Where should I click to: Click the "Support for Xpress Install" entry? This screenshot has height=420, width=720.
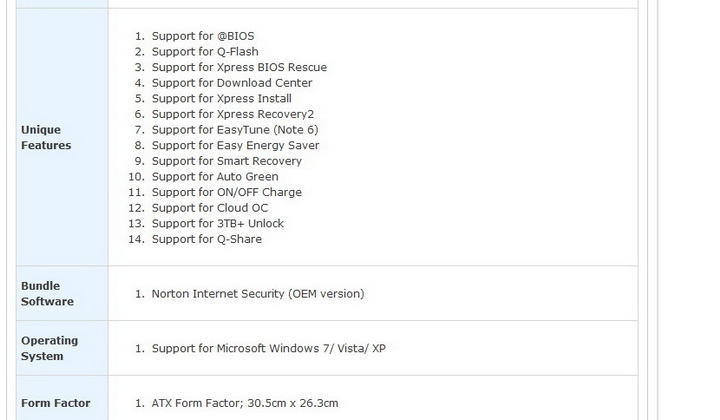click(x=222, y=99)
